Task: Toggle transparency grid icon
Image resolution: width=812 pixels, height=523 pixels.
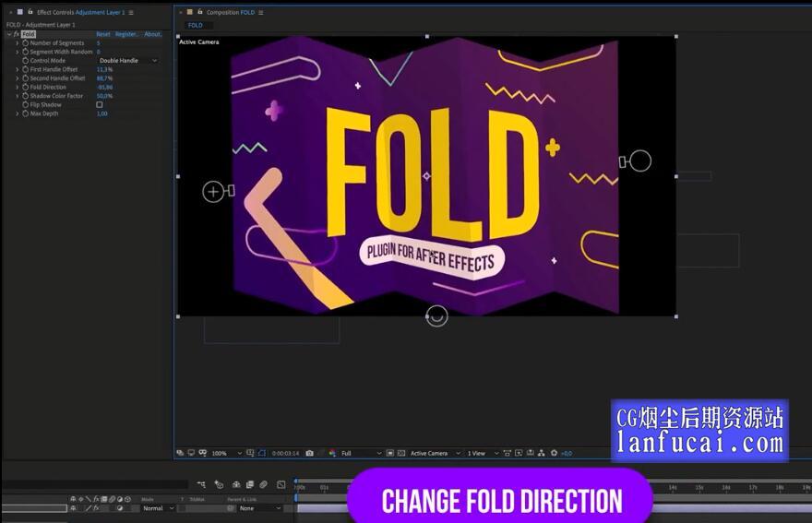Action: (401, 453)
